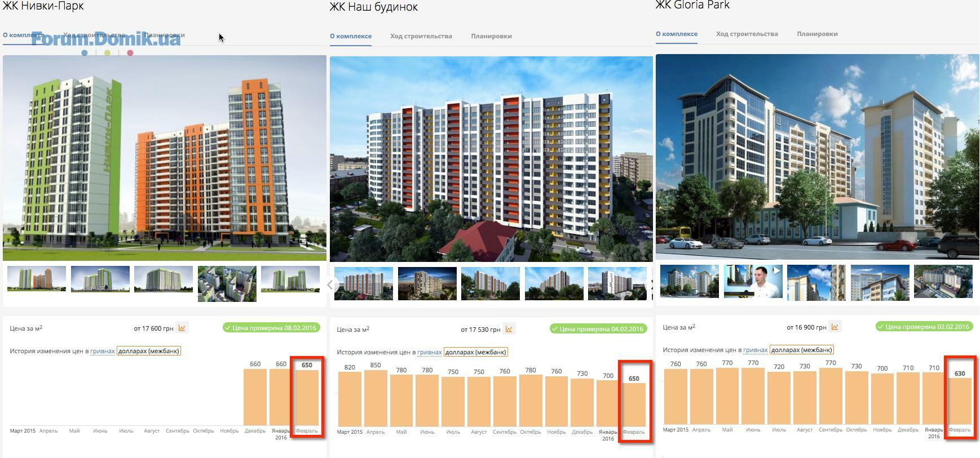Viewport: 980px width, 458px height.
Task: Open fifth thumbnail of Наш будинок gallery
Action: coord(617,283)
